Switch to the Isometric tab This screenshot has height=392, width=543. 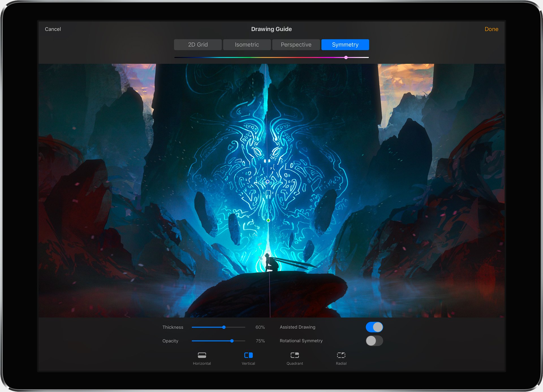[x=247, y=45]
